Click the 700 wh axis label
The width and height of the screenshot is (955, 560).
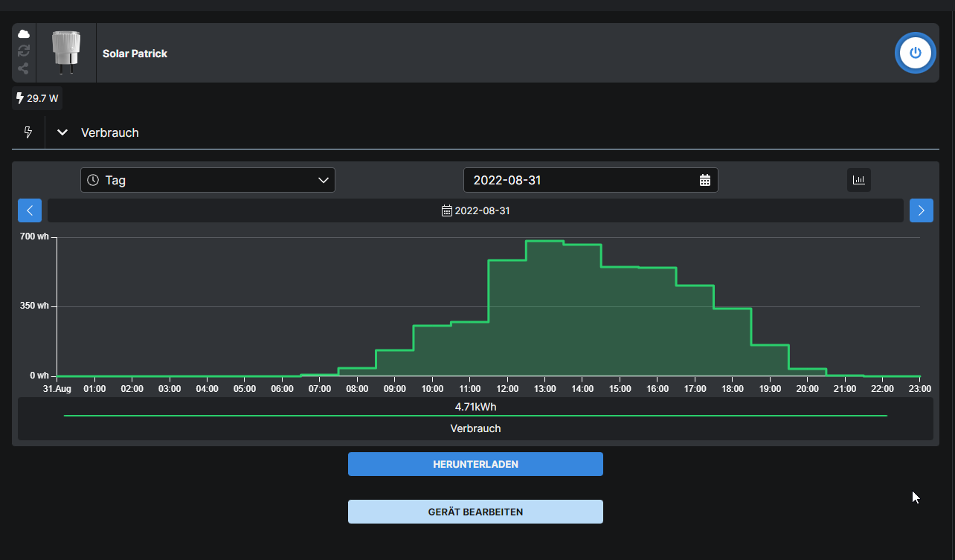point(34,236)
